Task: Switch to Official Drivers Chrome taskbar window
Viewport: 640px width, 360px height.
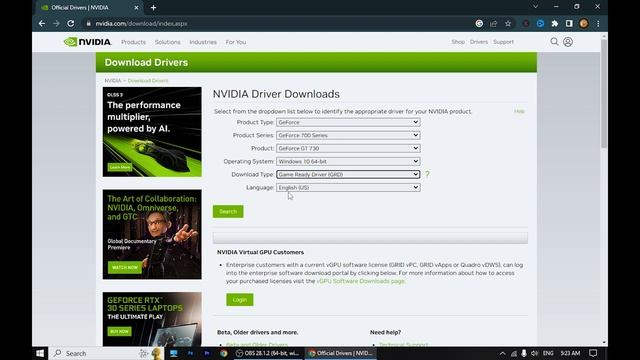Action: [340, 353]
